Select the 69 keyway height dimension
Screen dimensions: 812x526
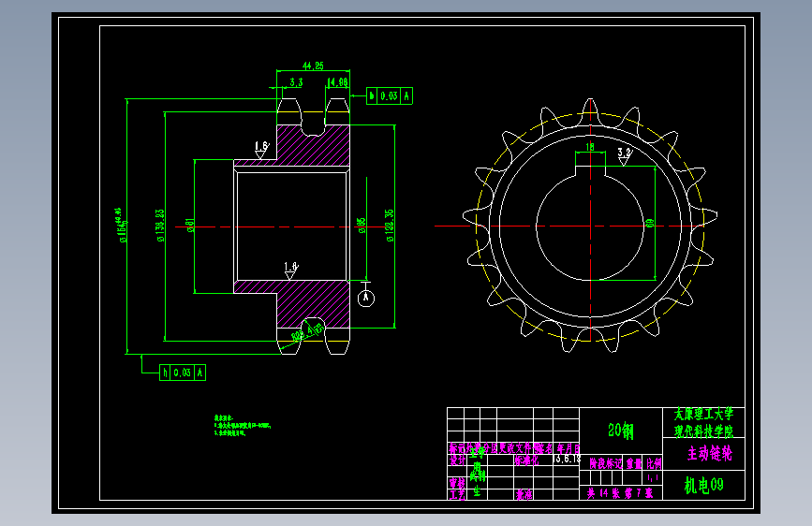[x=650, y=223]
